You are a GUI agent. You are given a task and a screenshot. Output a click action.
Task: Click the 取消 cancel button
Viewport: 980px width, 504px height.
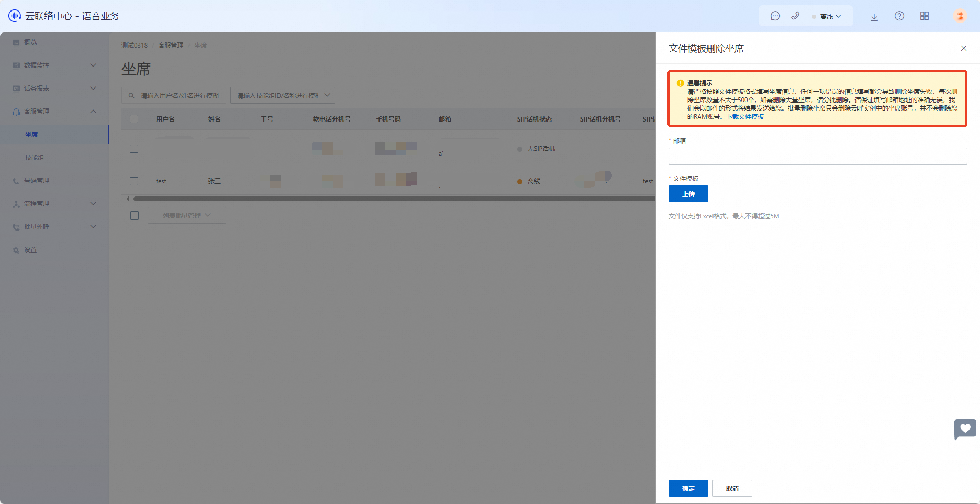(732, 488)
